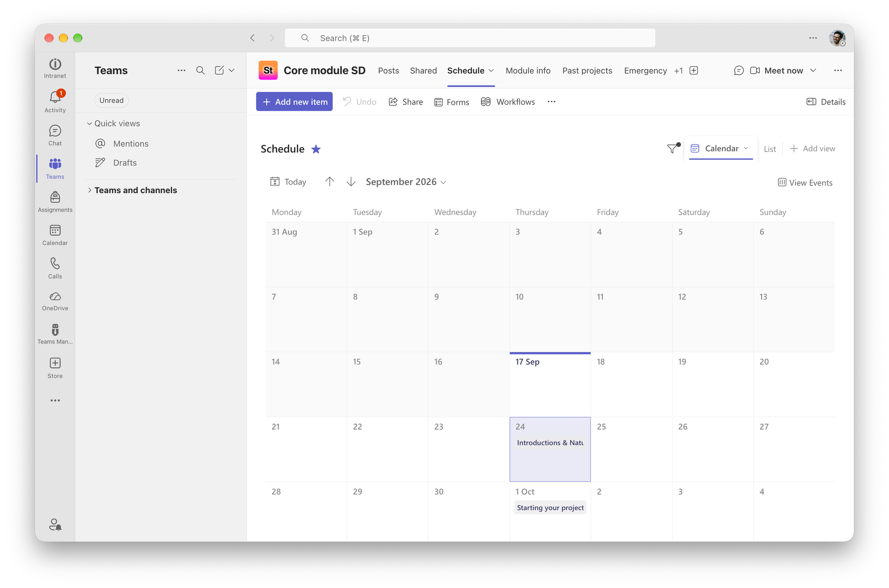Open the Intranet app in sidebar
The height and width of the screenshot is (588, 889).
[x=55, y=68]
